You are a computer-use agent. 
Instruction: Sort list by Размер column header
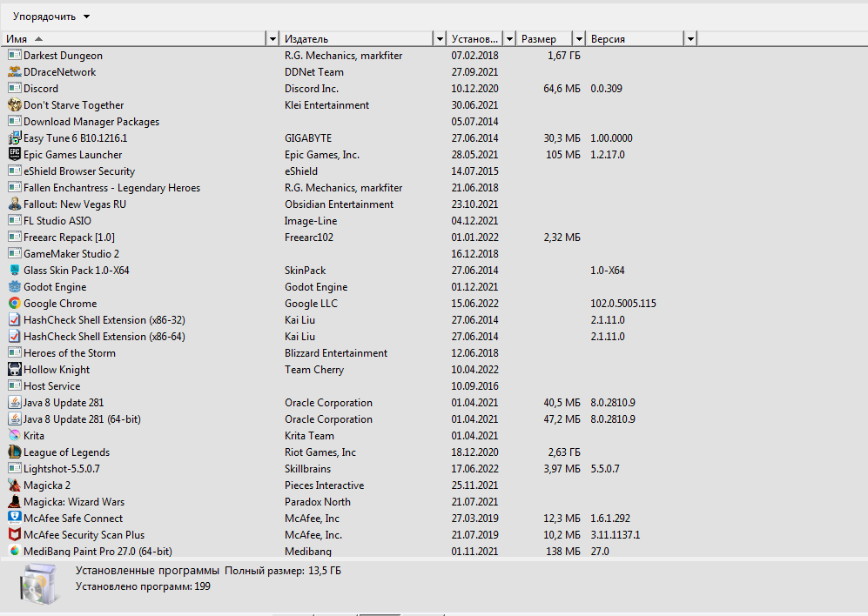545,39
